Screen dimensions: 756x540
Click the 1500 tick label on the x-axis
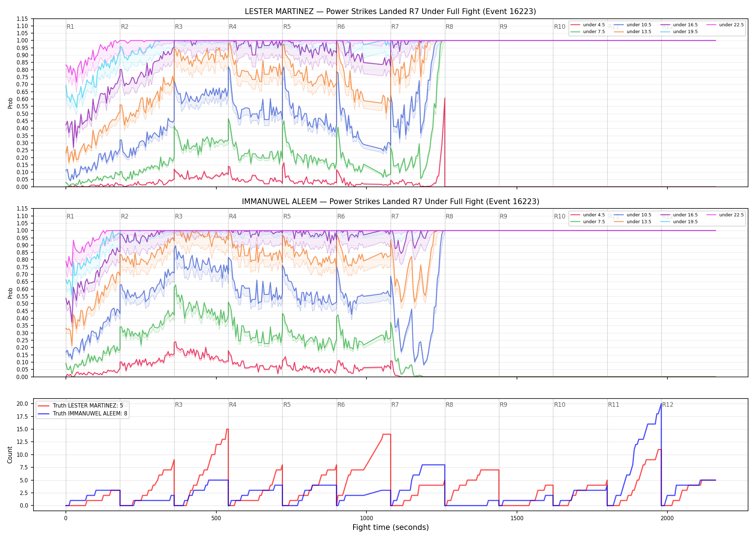tap(517, 518)
